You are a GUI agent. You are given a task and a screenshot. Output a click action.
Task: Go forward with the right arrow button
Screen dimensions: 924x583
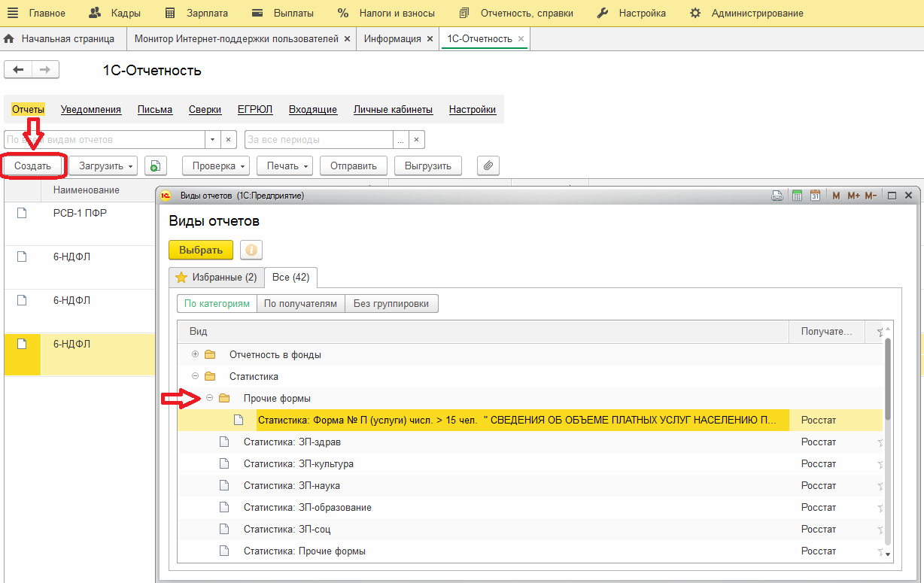tap(45, 70)
